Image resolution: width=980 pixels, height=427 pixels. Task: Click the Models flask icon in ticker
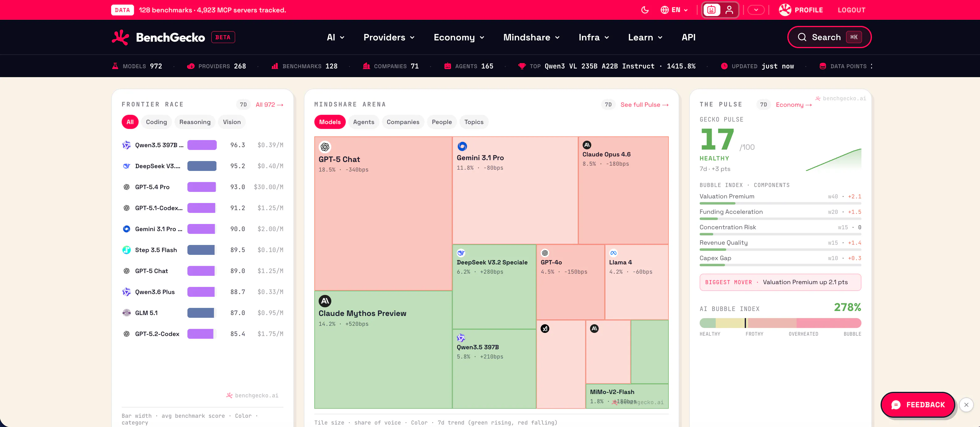point(115,66)
